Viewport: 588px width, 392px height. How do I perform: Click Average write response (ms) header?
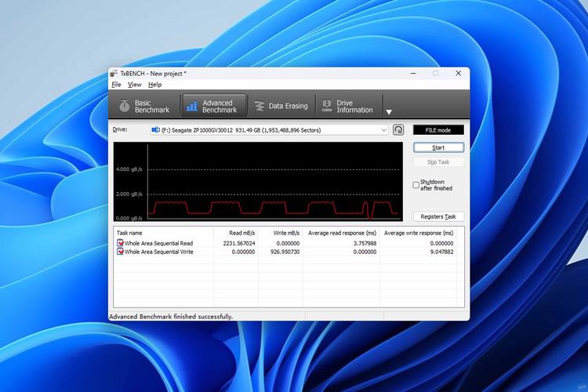[418, 233]
